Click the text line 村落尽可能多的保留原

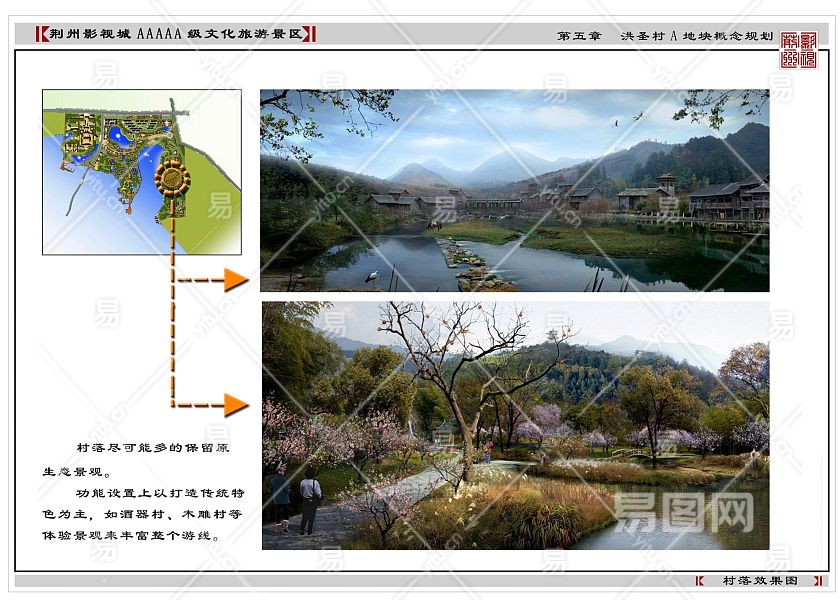pos(153,447)
